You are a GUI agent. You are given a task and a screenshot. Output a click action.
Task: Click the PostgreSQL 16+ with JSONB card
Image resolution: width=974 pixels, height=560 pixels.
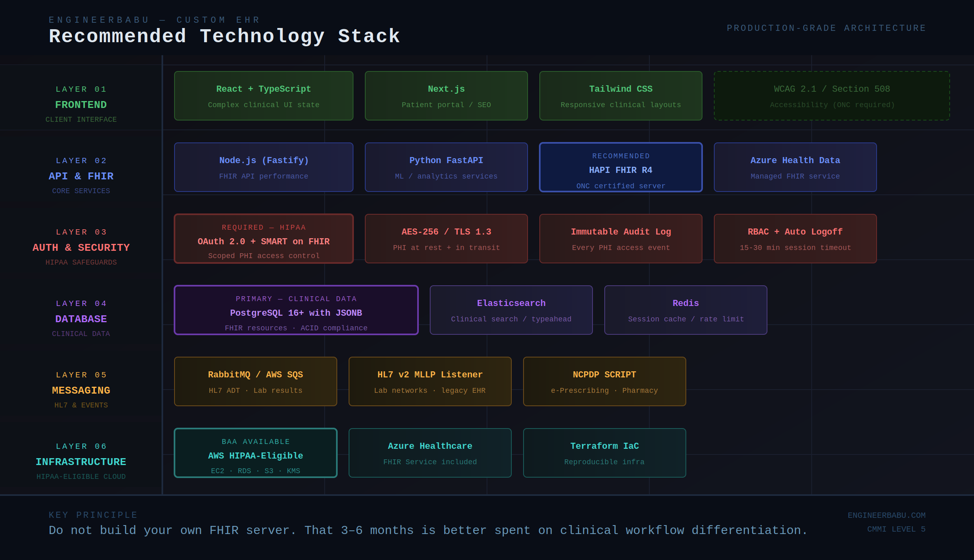click(x=296, y=310)
